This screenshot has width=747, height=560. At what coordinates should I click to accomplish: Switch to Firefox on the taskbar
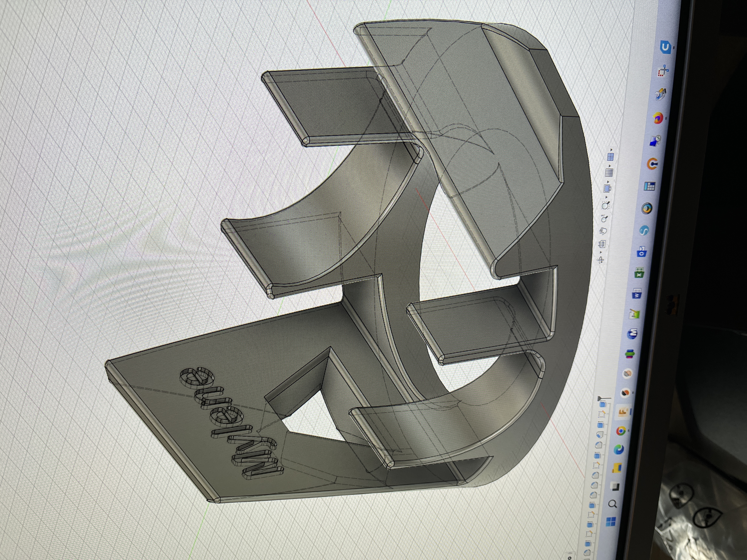coord(658,118)
